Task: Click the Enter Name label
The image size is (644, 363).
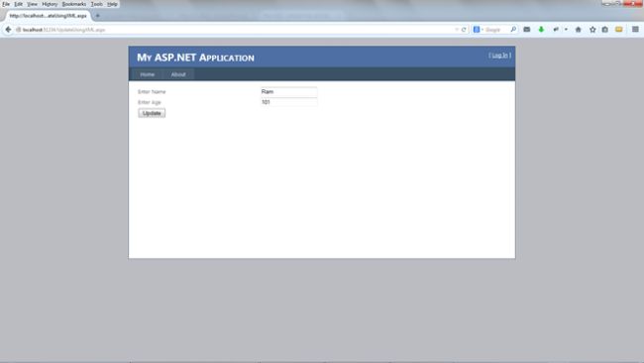Action: tap(152, 91)
